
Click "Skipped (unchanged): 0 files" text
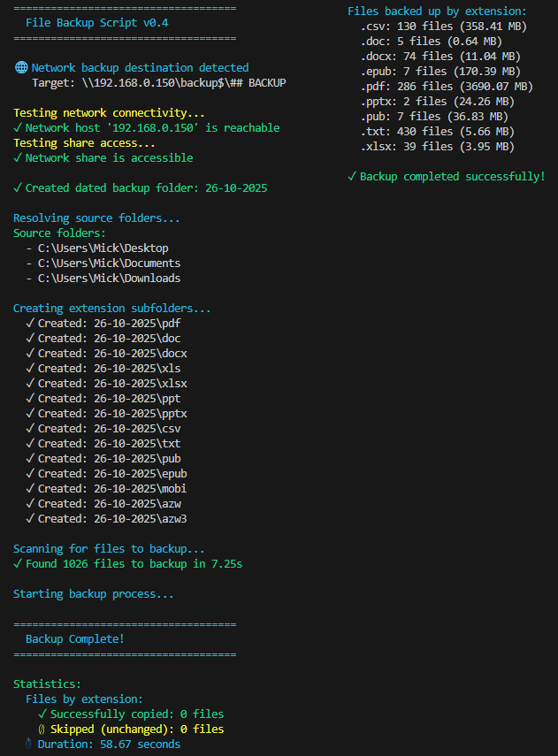point(137,729)
